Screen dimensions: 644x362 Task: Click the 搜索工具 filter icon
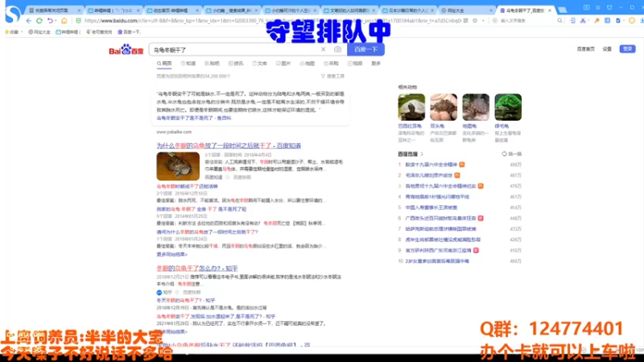point(323,76)
